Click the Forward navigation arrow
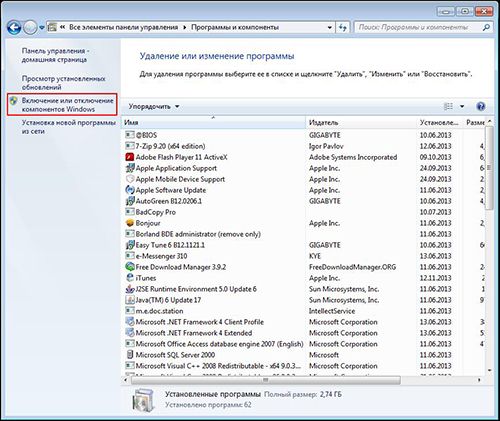This screenshot has height=421, width=500. point(30,28)
